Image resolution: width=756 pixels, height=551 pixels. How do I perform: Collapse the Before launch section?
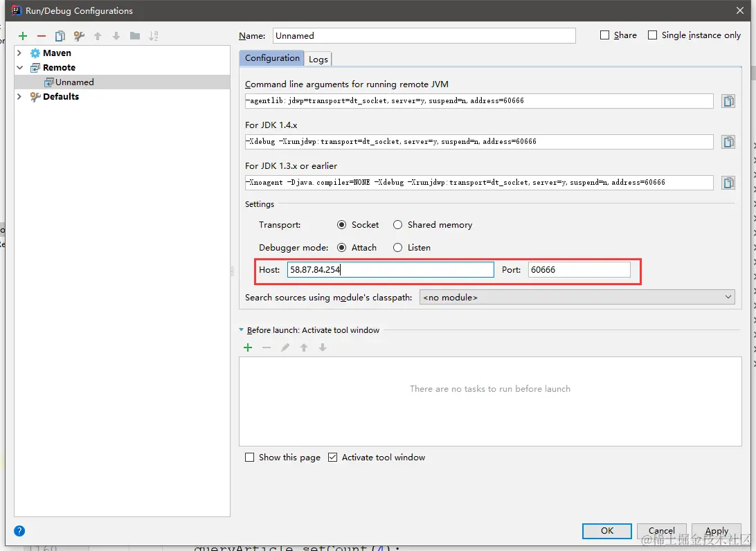point(242,330)
